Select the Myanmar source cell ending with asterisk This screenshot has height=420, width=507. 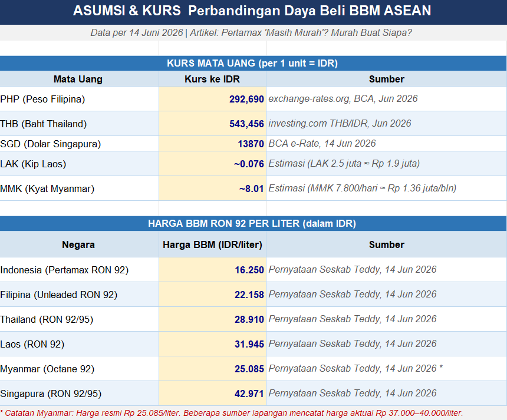386,369
